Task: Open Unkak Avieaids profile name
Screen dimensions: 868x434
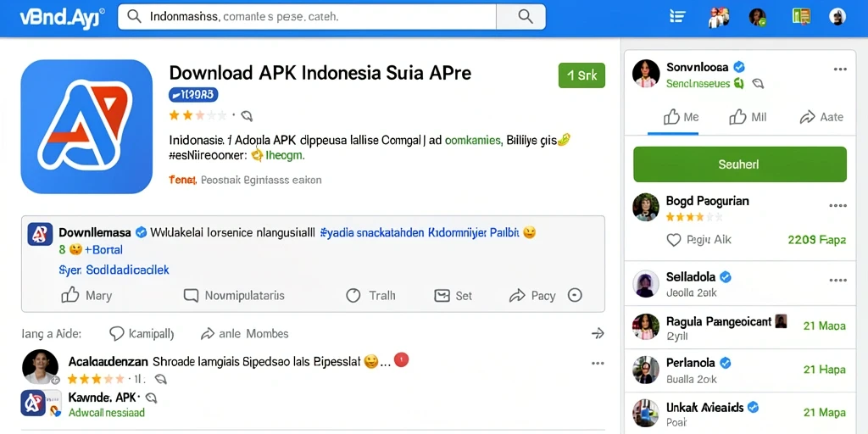Action: 704,408
